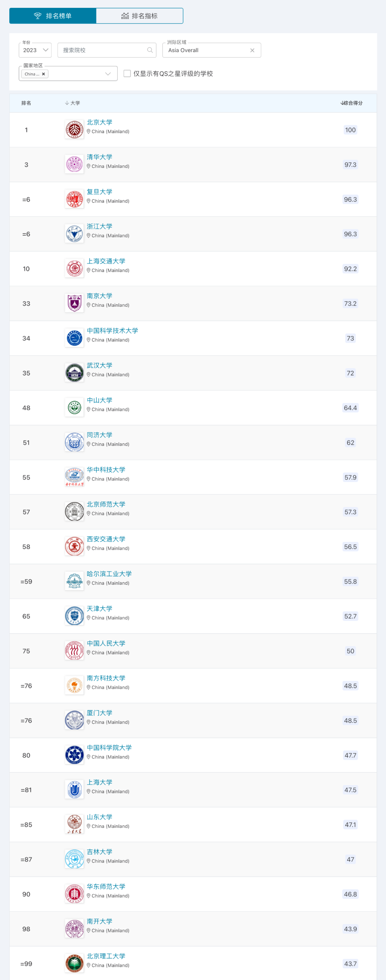Sort by the 综合得分 column header

(x=352, y=103)
